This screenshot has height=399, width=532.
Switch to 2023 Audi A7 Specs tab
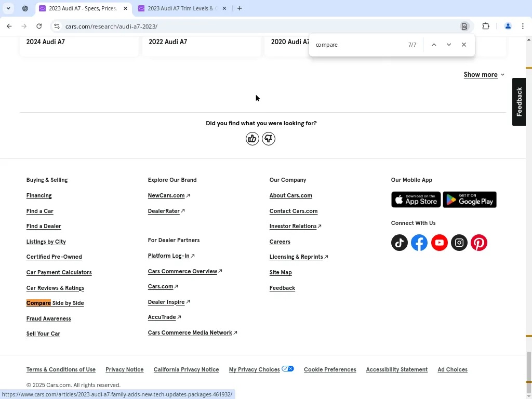coord(83,8)
